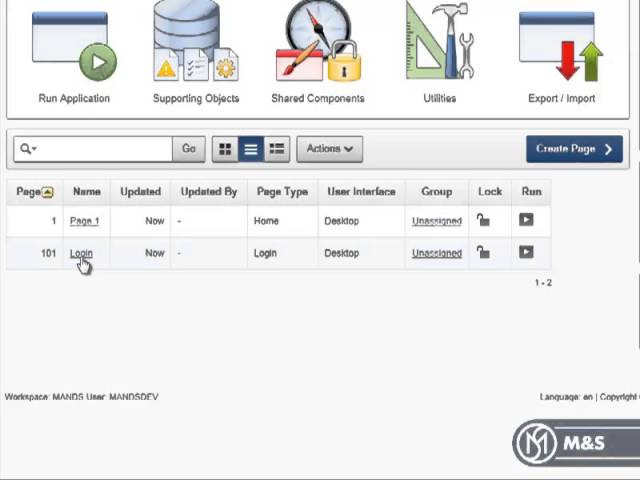Click the 1 - 2 pagination text
The image size is (640, 480).
click(543, 282)
